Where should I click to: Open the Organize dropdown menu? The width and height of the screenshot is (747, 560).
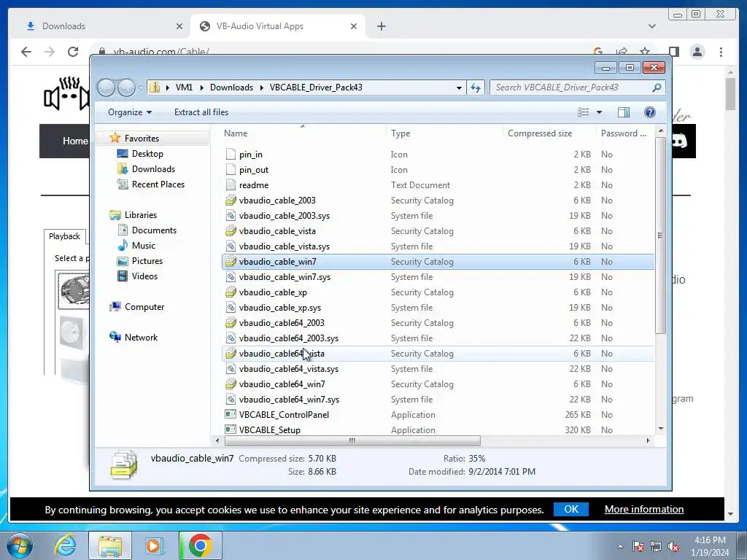[x=130, y=112]
